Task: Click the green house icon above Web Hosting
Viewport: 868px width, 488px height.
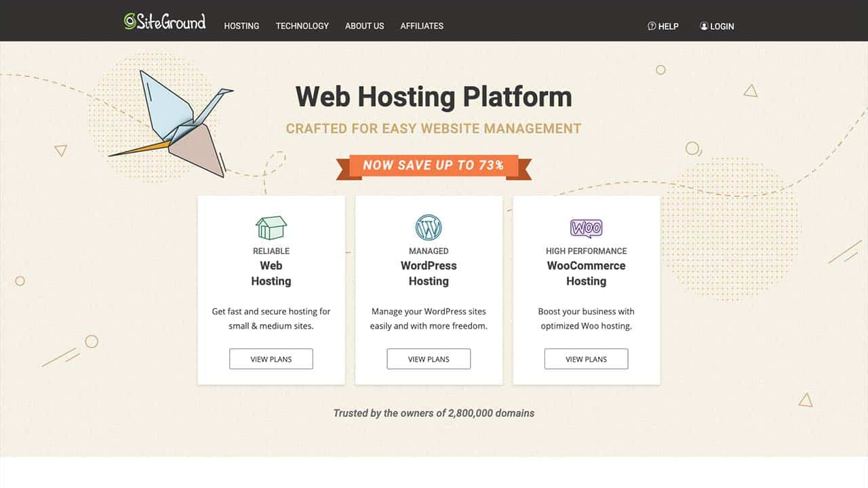Action: [x=271, y=228]
